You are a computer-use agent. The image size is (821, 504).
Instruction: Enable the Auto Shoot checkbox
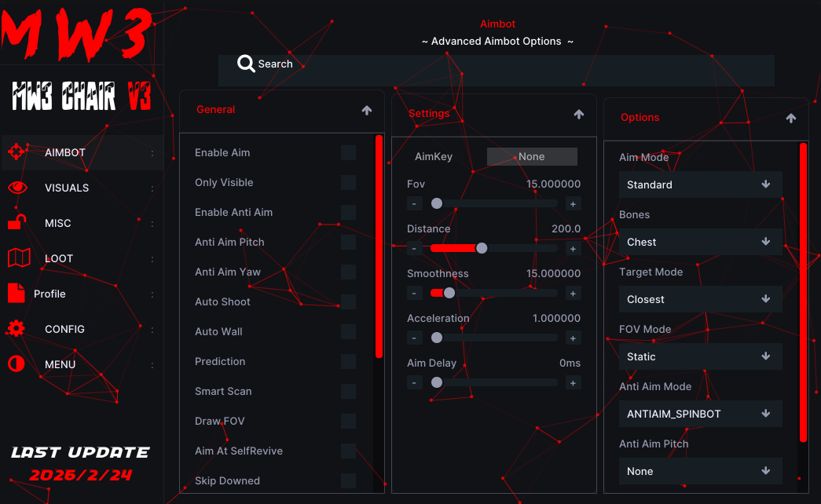pos(348,301)
